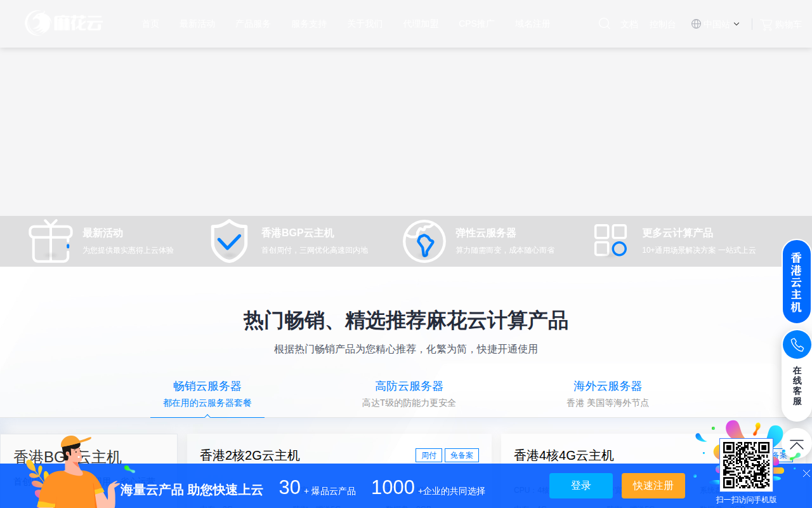The height and width of the screenshot is (508, 812).
Task: Close the blue bottom promotion banner
Action: tap(806, 473)
